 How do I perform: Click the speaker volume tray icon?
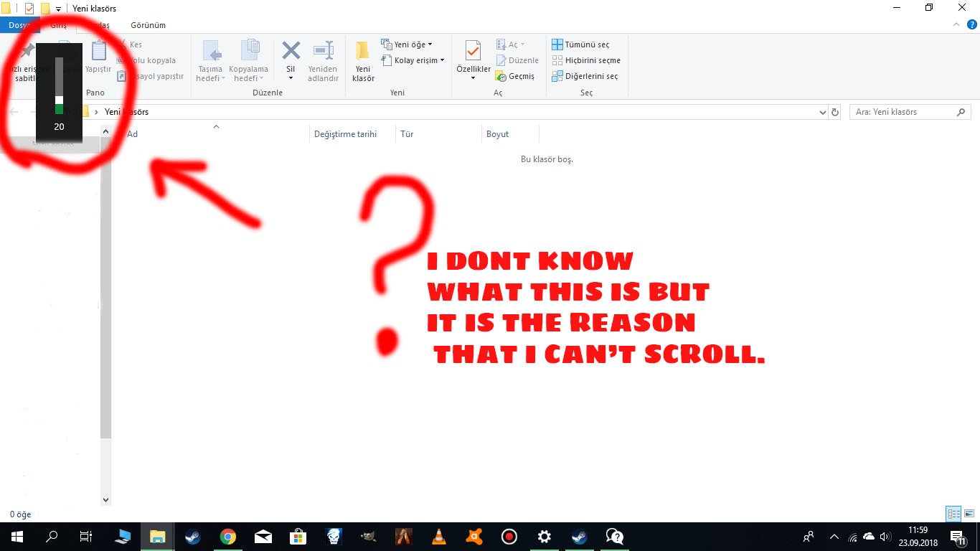[x=886, y=537]
